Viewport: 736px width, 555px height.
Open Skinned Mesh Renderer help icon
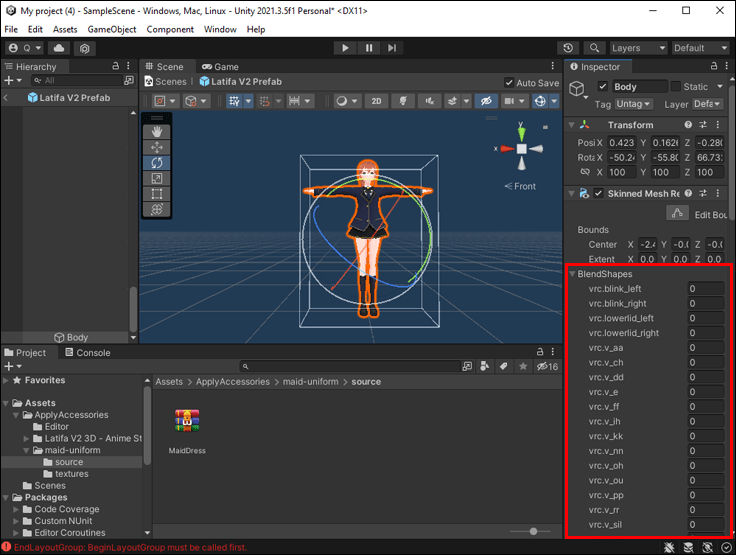point(688,193)
